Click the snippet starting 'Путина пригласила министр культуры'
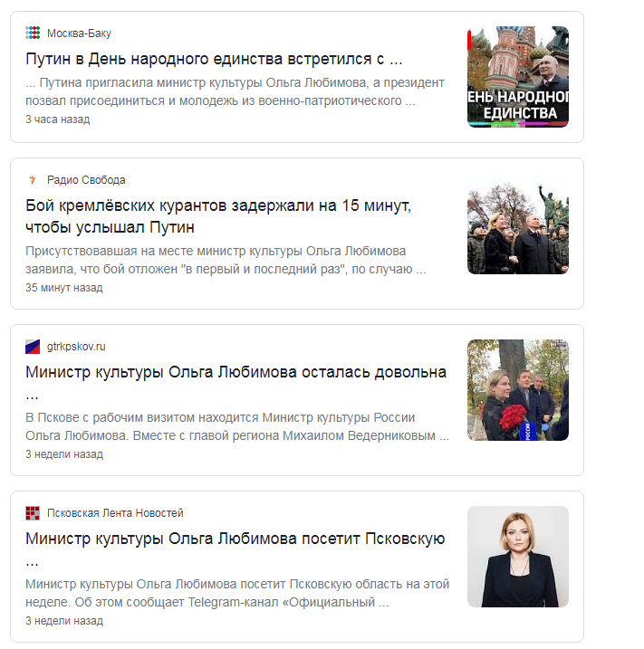This screenshot has width=644, height=649. [x=235, y=91]
